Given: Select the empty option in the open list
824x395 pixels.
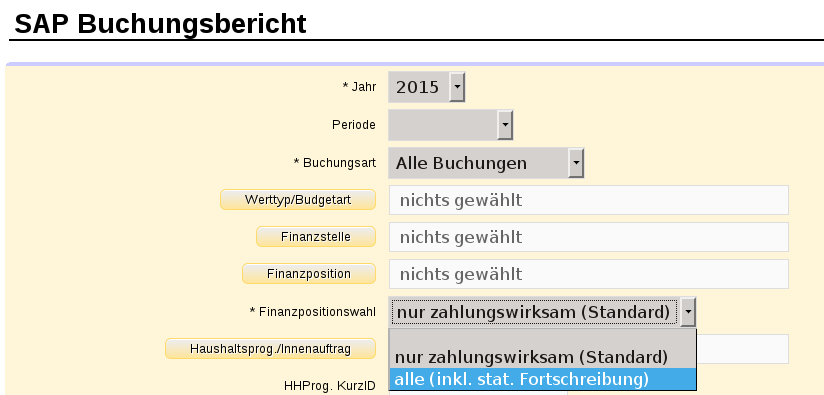Looking at the screenshot, I should pyautogui.click(x=542, y=338).
